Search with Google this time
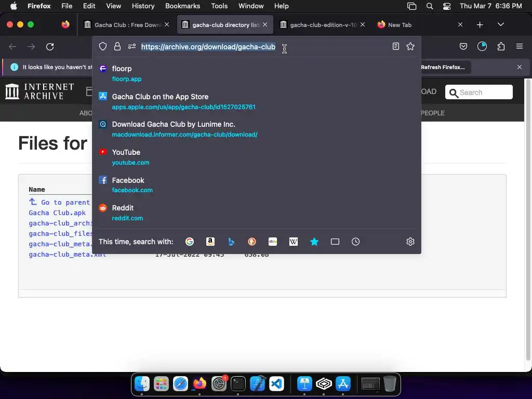 (190, 242)
